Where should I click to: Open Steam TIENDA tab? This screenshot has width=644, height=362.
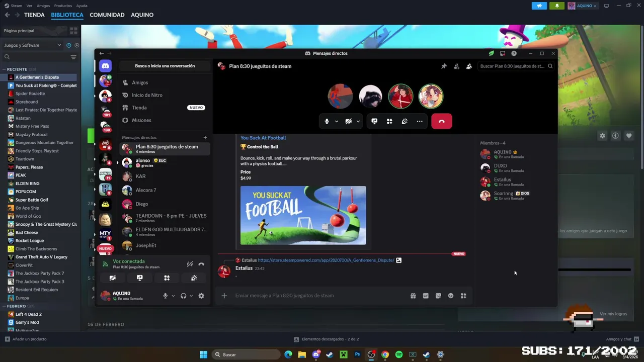click(34, 15)
